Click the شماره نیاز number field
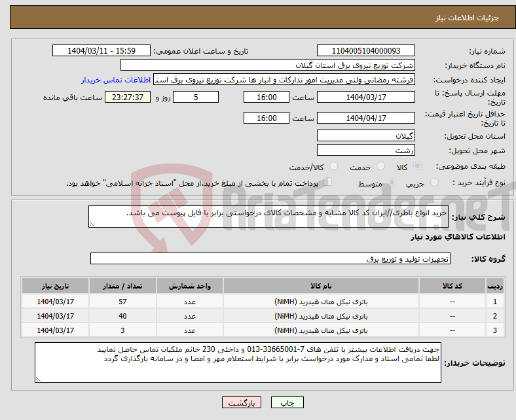 point(366,50)
